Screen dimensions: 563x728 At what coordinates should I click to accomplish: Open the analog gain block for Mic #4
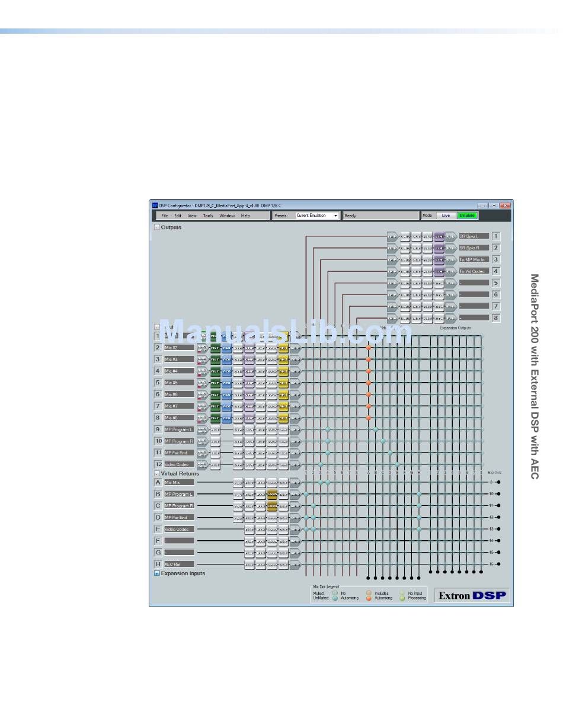[x=203, y=371]
